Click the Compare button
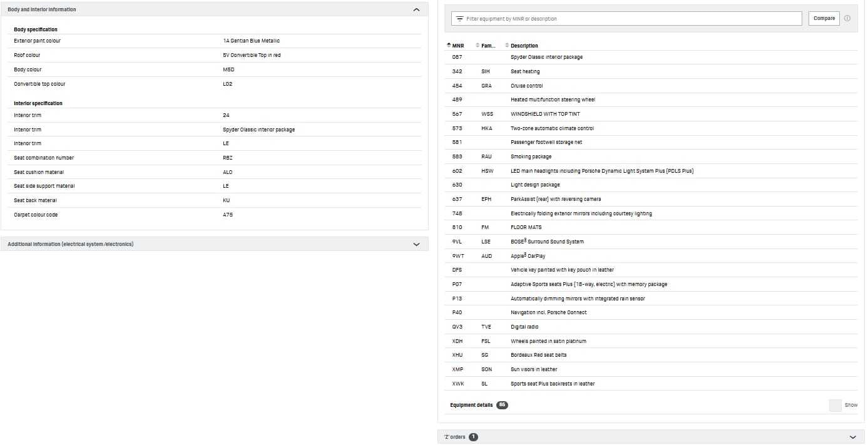This screenshot has height=445, width=868. tap(824, 18)
